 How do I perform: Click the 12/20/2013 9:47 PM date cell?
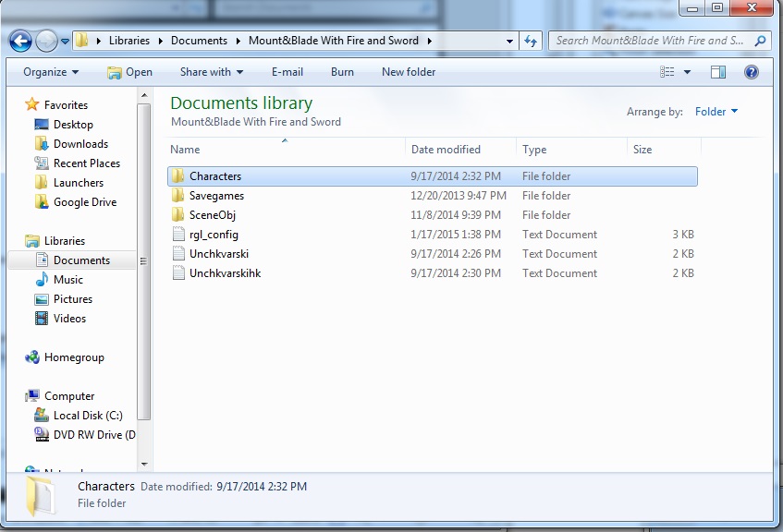459,195
